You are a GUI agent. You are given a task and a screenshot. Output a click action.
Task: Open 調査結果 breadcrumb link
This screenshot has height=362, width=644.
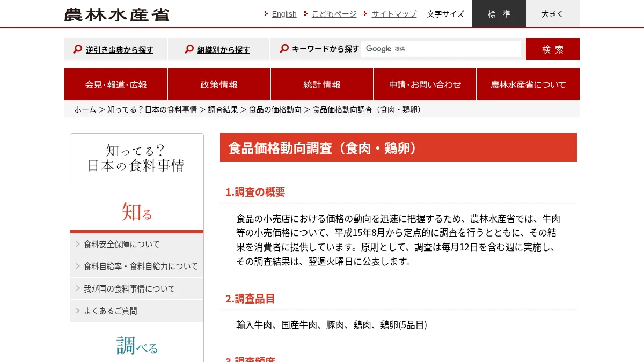pyautogui.click(x=223, y=109)
